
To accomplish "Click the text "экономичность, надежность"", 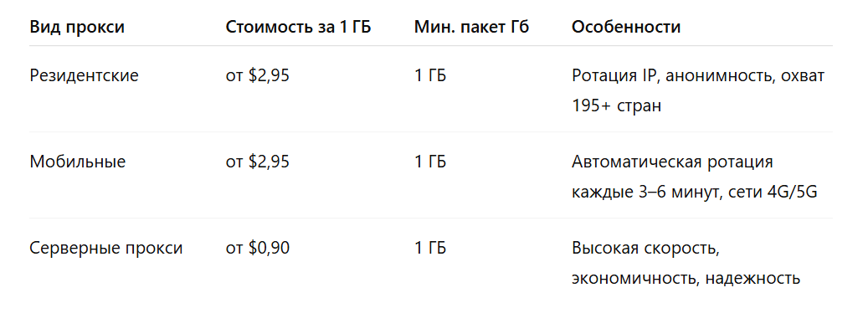I will tap(686, 278).
